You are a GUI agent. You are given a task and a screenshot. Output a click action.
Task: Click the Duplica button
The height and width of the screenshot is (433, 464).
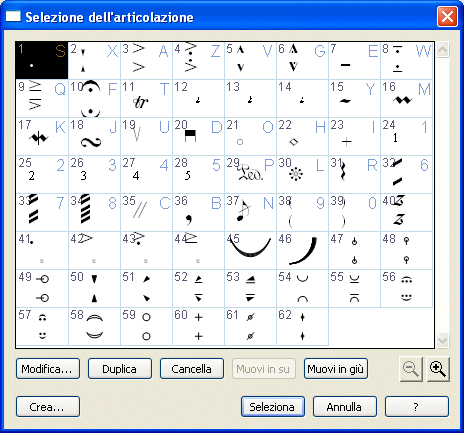[120, 369]
